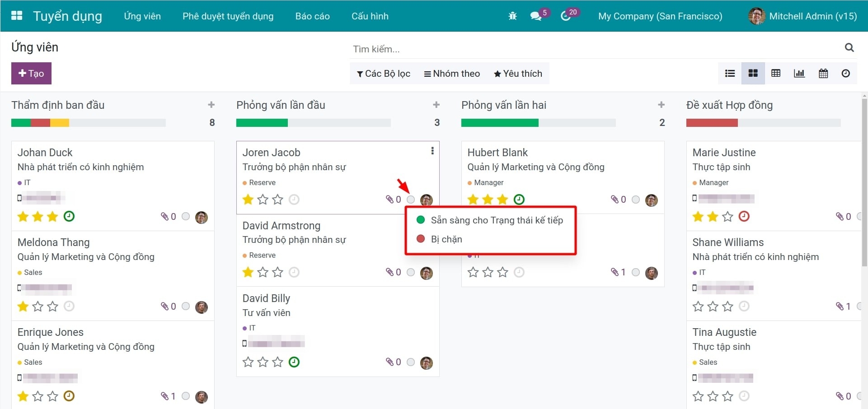
Task: Click the Tạo button
Action: [x=31, y=73]
